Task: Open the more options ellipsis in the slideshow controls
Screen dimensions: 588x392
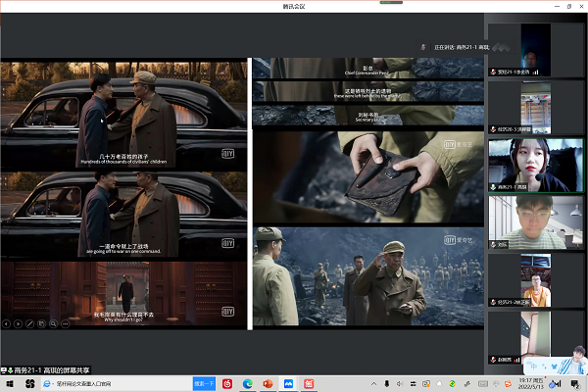Action: point(65,322)
